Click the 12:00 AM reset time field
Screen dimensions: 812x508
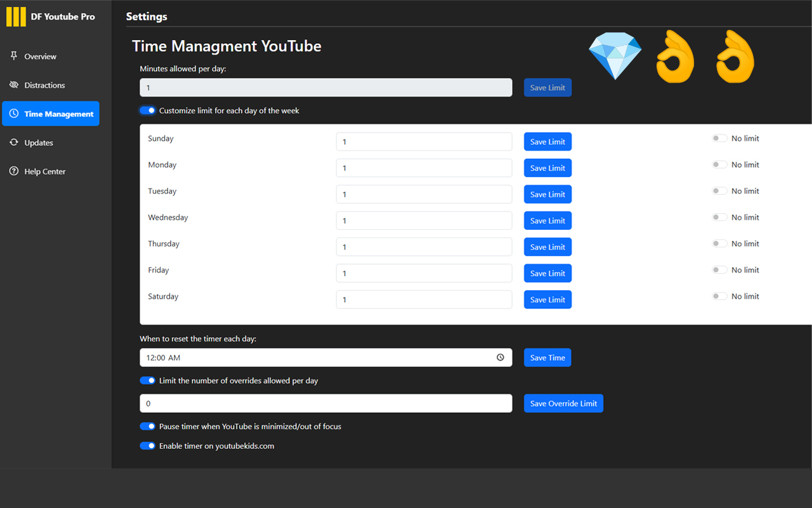(326, 358)
